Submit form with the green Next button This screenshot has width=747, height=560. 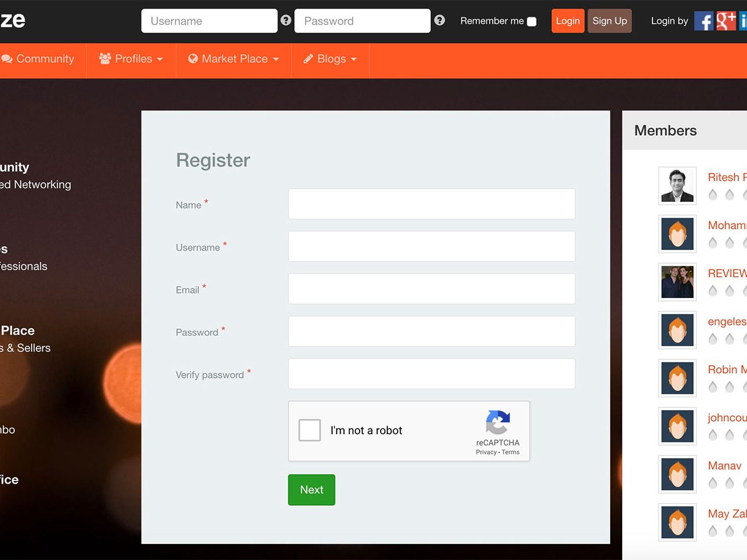(311, 490)
